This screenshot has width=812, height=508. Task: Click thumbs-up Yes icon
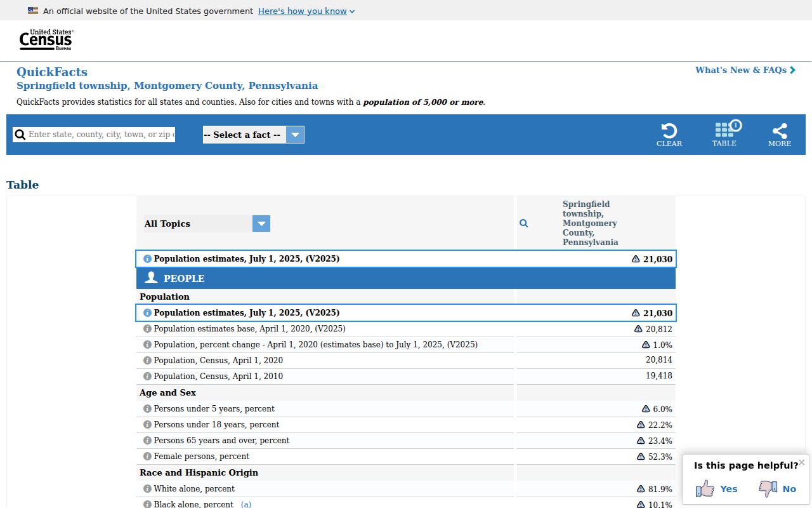pyautogui.click(x=705, y=488)
